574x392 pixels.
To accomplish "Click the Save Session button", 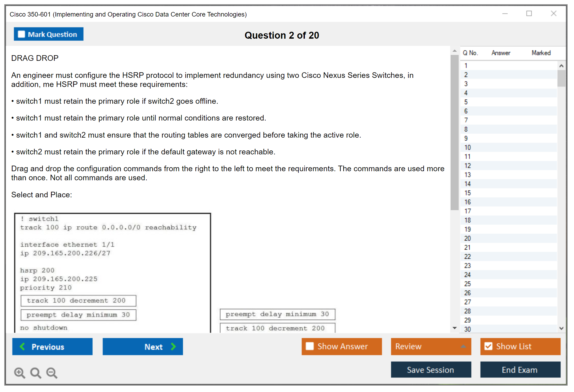I will click(x=431, y=370).
